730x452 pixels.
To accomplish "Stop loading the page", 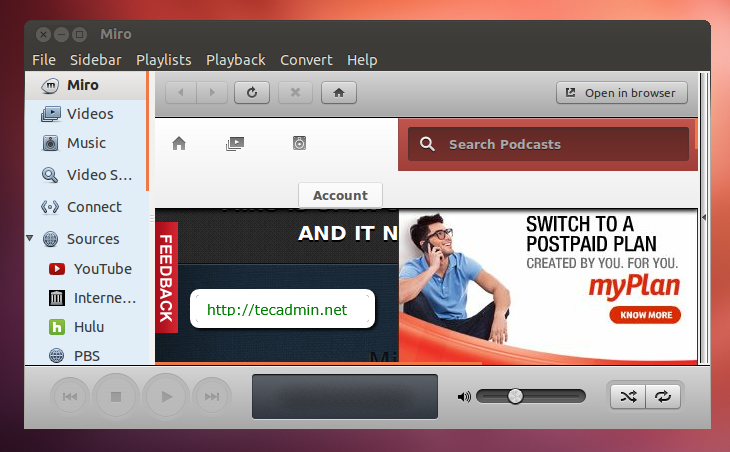I will pos(295,93).
